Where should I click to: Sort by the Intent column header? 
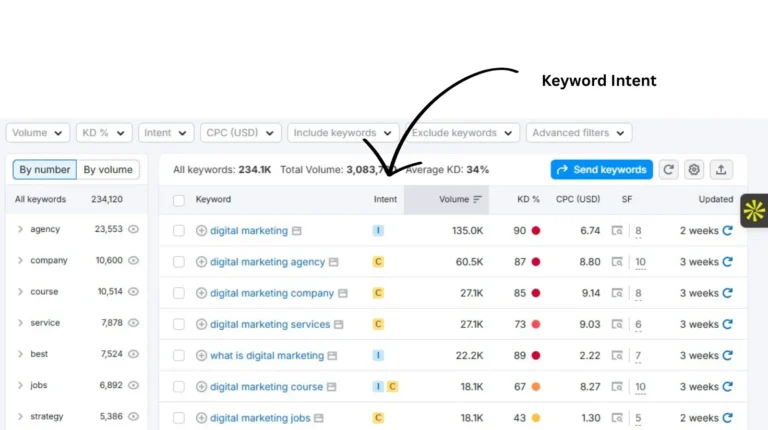[385, 199]
